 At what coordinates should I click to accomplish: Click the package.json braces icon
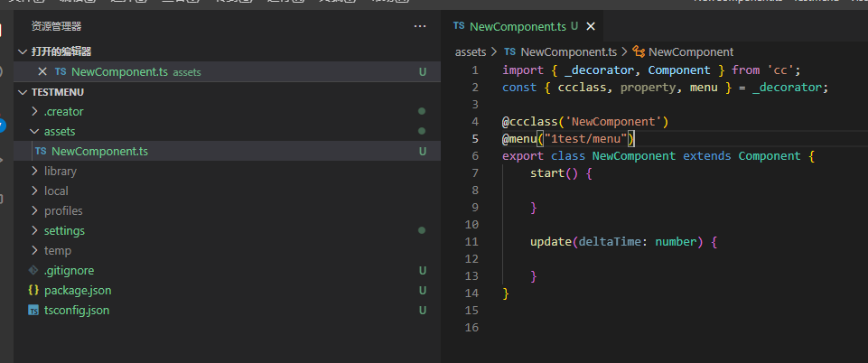point(33,290)
